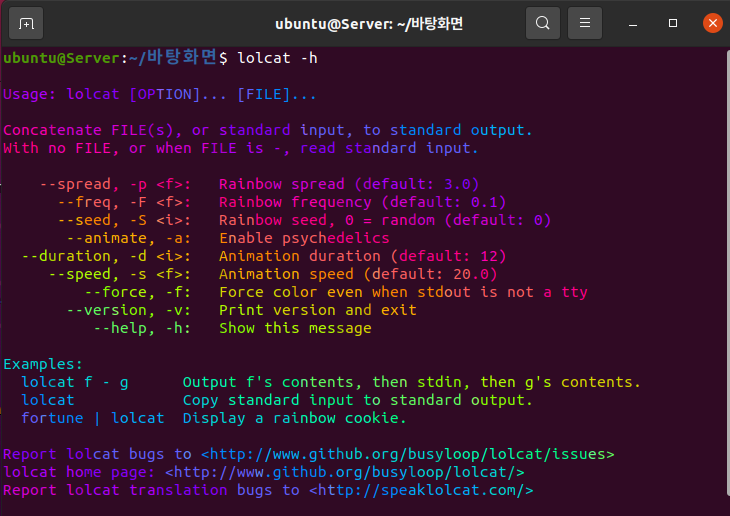This screenshot has width=730, height=516.
Task: Maximize the terminal window
Action: (x=673, y=23)
